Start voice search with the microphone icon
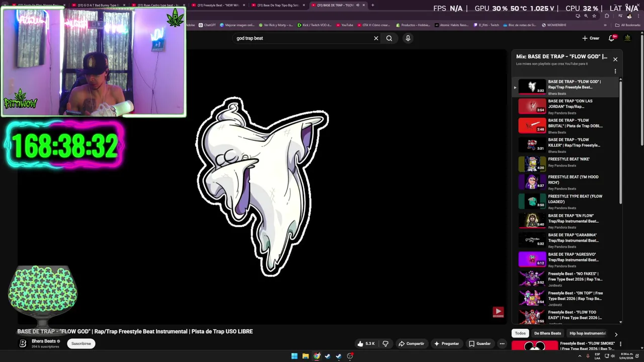 pyautogui.click(x=408, y=38)
